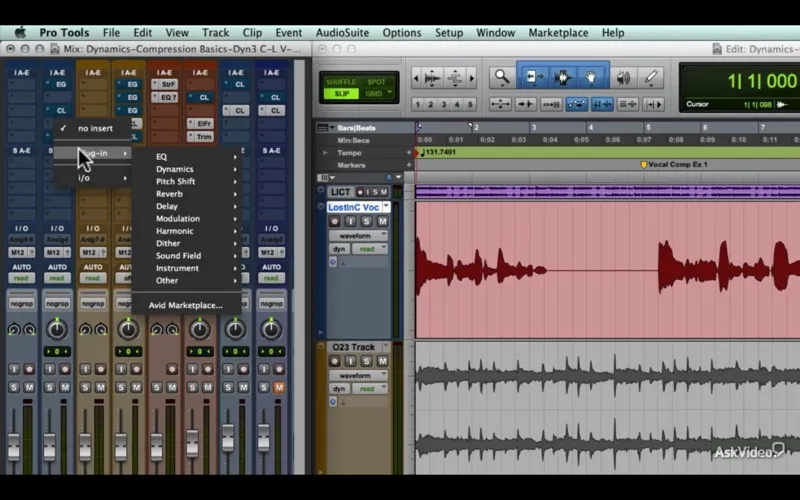The height and width of the screenshot is (500, 800).
Task: Add a marker using the plus icon
Action: [x=409, y=165]
